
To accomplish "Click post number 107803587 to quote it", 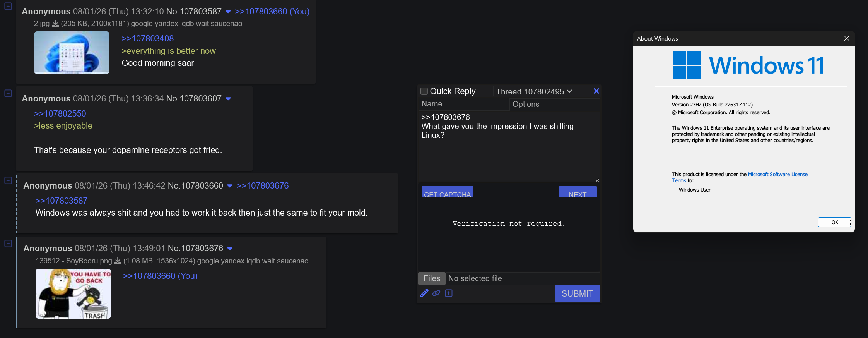I will coord(200,12).
